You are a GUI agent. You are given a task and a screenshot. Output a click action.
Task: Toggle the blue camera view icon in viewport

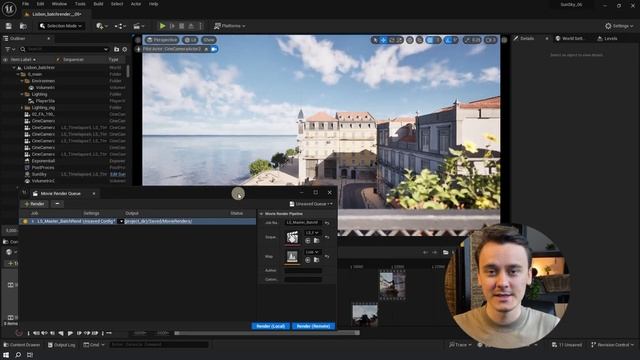[x=214, y=49]
